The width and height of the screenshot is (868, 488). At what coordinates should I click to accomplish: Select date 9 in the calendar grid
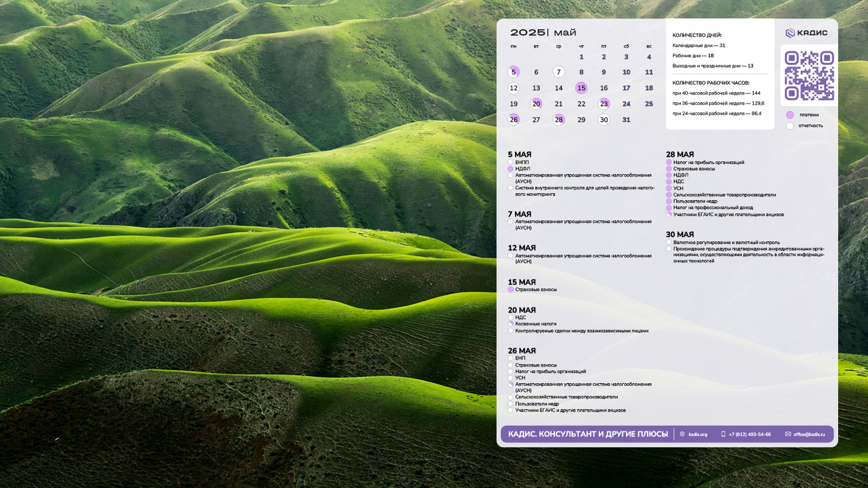point(604,72)
